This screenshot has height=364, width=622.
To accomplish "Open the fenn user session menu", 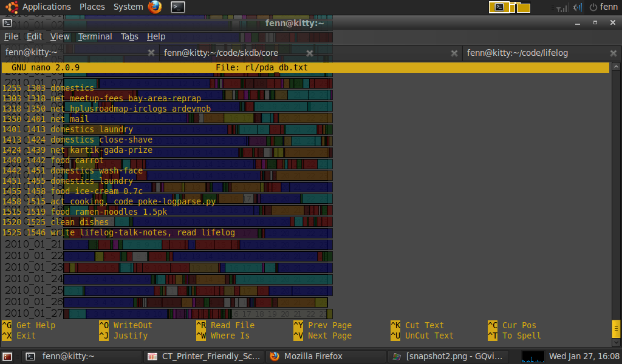I will 603,7.
